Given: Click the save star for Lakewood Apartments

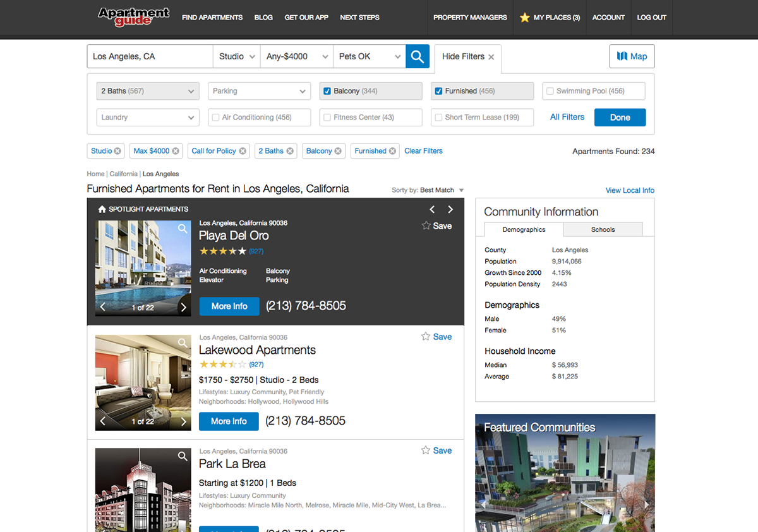Looking at the screenshot, I should pos(426,337).
